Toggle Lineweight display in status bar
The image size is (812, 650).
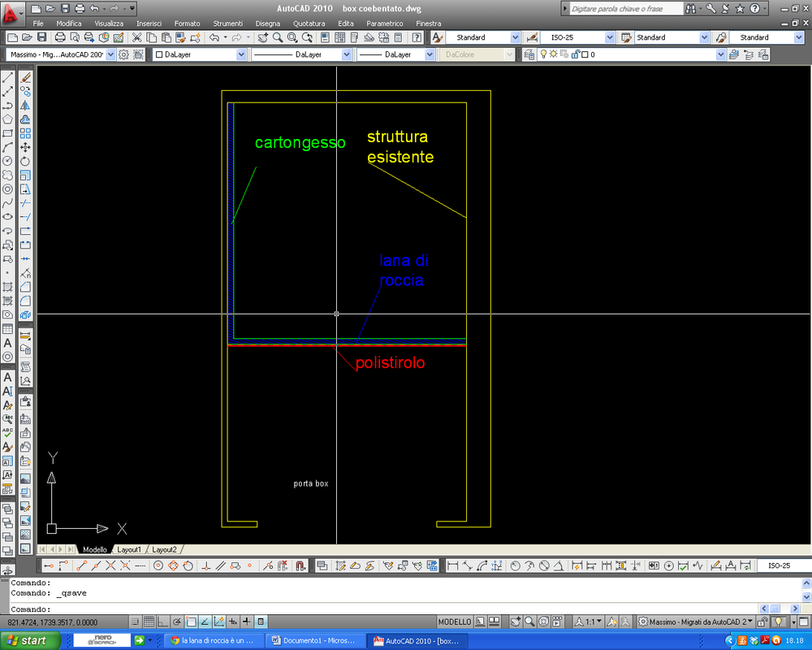click(x=247, y=622)
